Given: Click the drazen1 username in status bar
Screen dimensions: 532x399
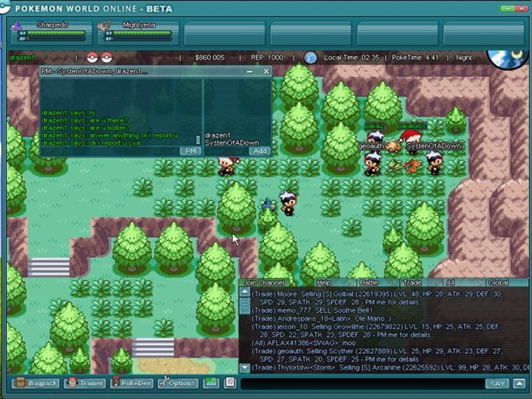Looking at the screenshot, I should click(22, 58).
